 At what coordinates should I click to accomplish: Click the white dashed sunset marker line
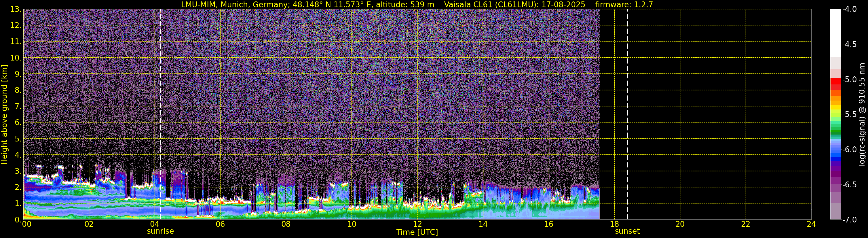627,114
